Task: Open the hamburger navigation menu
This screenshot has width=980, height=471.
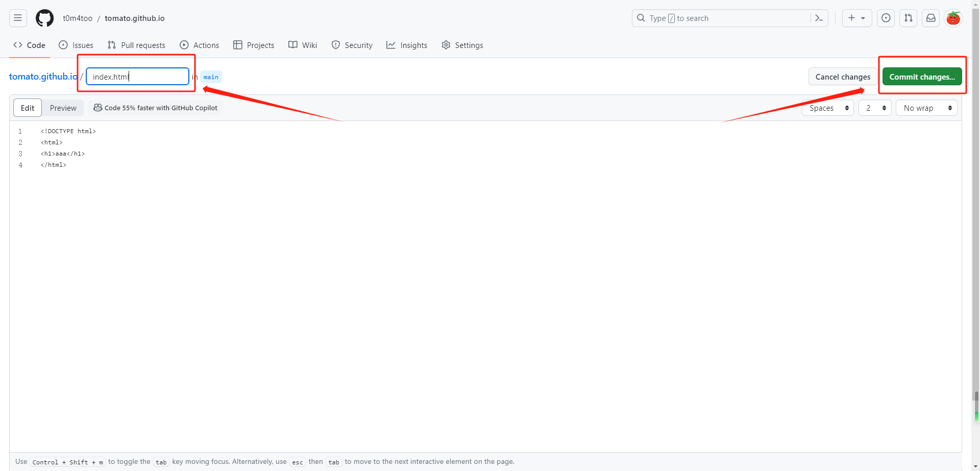Action: point(18,18)
